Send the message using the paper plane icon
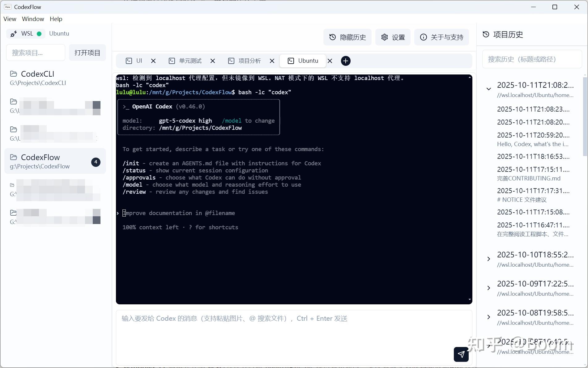 tap(461, 354)
